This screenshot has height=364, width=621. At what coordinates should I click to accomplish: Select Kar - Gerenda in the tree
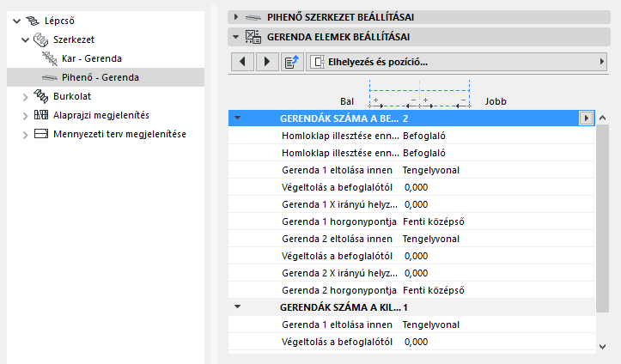92,58
